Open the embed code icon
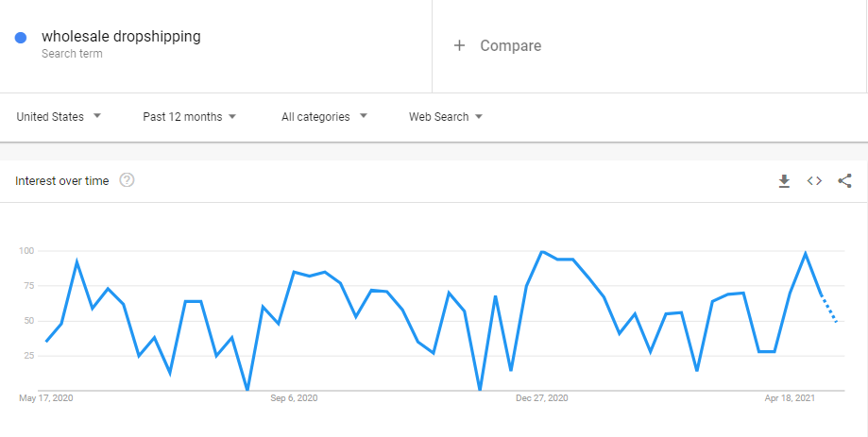This screenshot has height=437, width=868. (x=814, y=181)
